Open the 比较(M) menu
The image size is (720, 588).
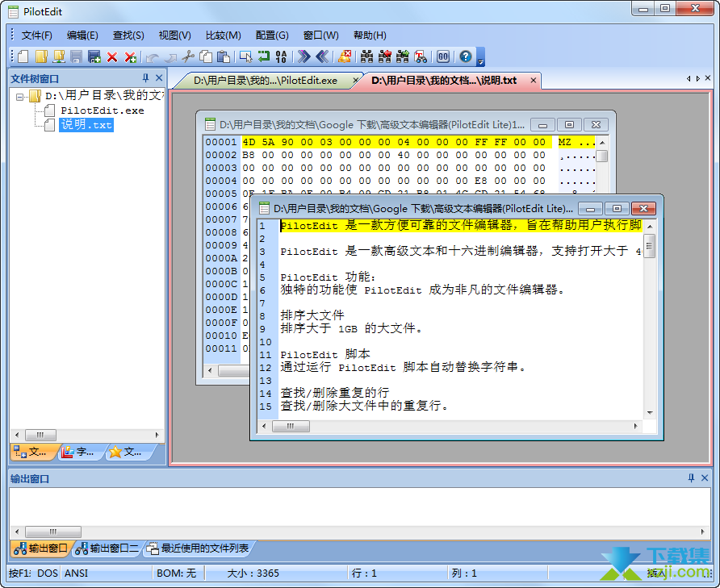[x=223, y=35]
